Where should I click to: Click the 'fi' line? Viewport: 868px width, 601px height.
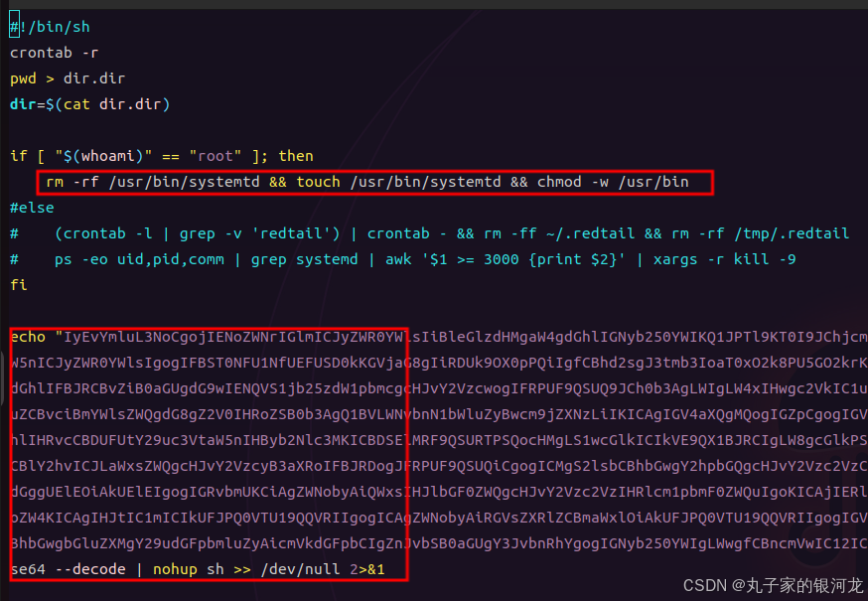(x=18, y=285)
